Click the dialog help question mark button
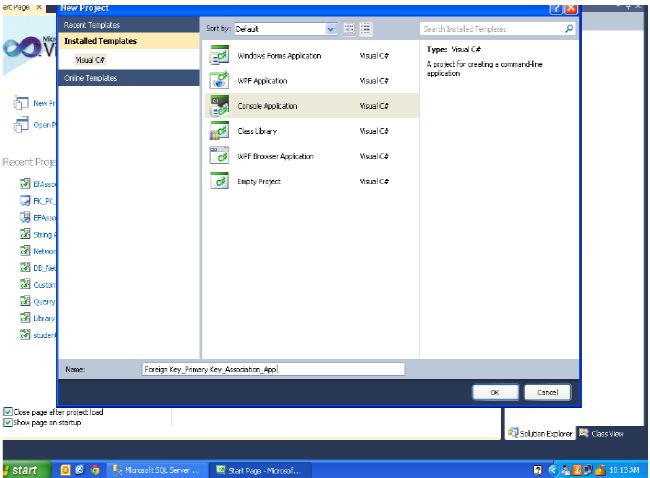650x478 pixels. 556,8
